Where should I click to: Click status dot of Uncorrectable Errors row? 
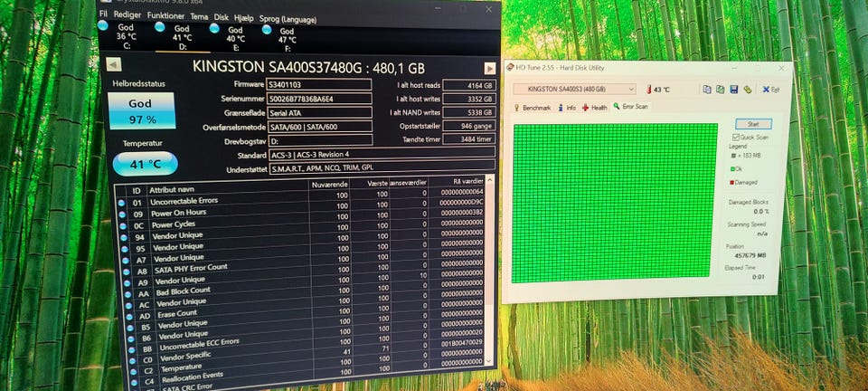[x=121, y=204]
